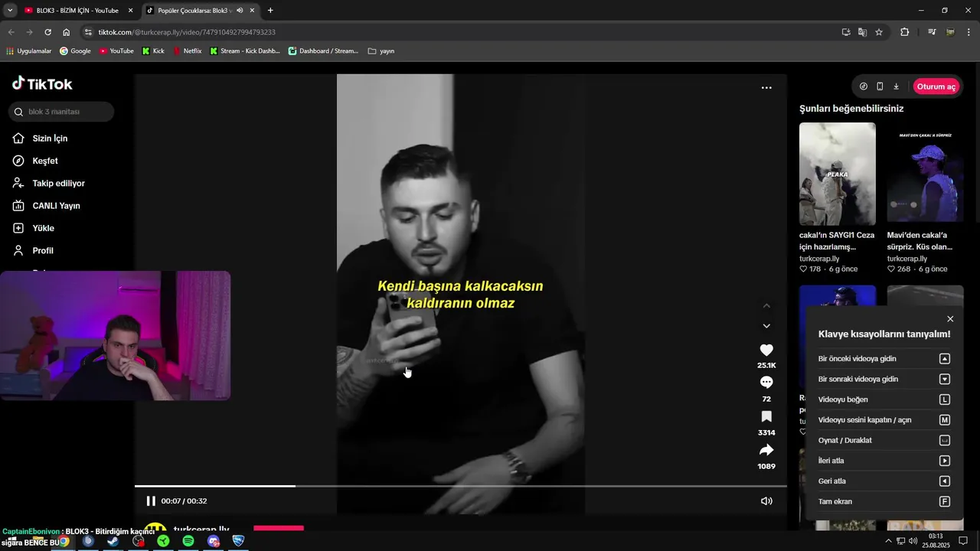Click down-arrow key icon for next video
This screenshot has width=980, height=551.
pos(945,379)
